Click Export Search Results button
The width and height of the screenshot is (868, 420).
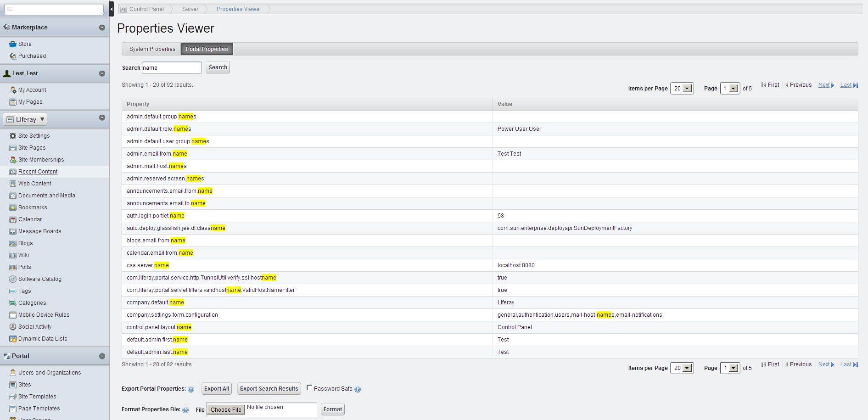[x=269, y=389]
